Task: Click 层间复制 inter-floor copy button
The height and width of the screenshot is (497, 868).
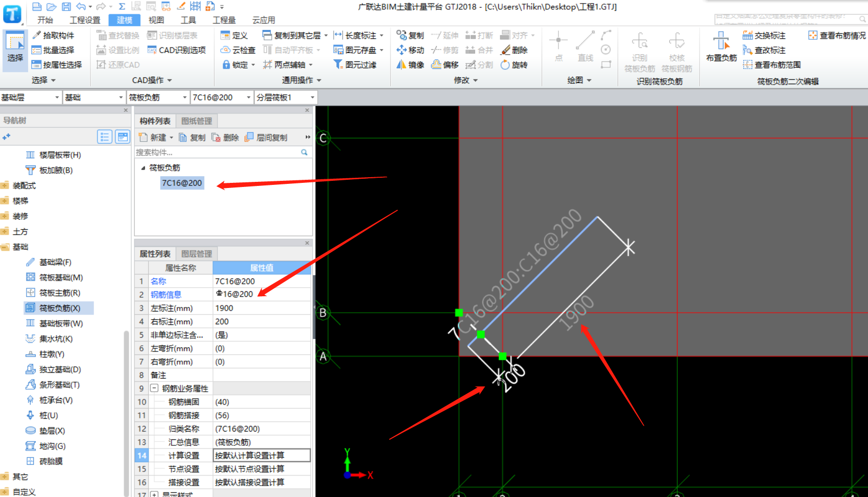Action: (266, 137)
